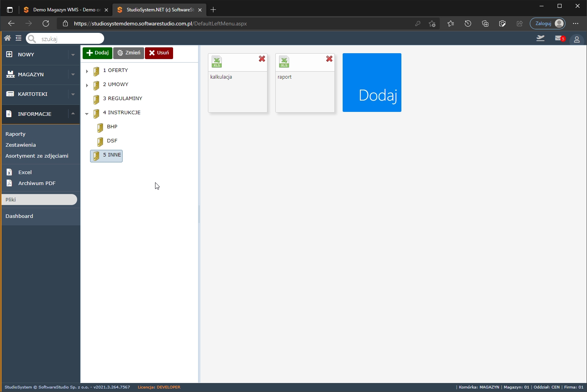The image size is (587, 392).
Task: Click the Zmień toolbar button
Action: click(x=128, y=53)
